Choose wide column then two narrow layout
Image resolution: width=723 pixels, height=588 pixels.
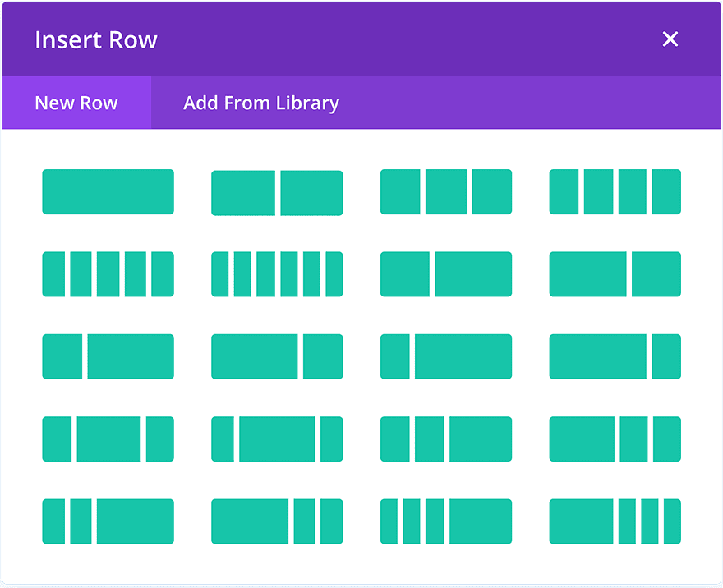[x=615, y=439]
